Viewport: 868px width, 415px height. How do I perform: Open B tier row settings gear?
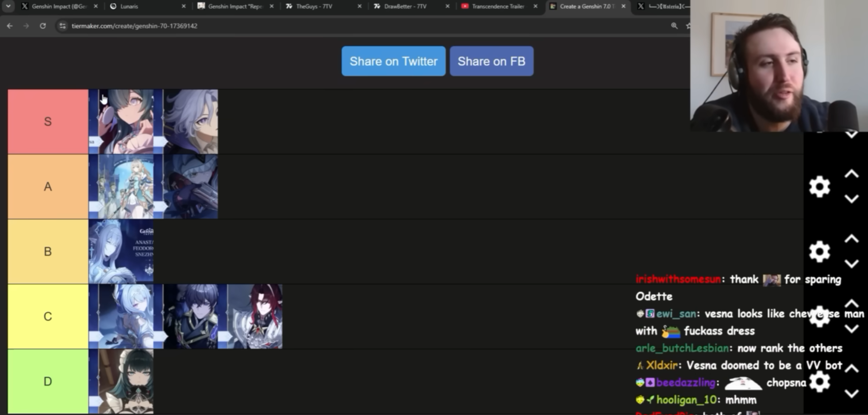820,251
